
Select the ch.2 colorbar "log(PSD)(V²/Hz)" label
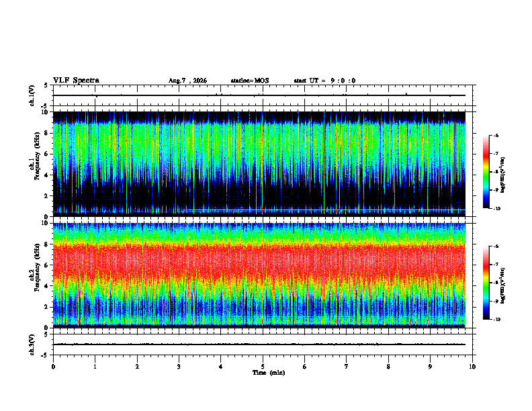point(503,286)
